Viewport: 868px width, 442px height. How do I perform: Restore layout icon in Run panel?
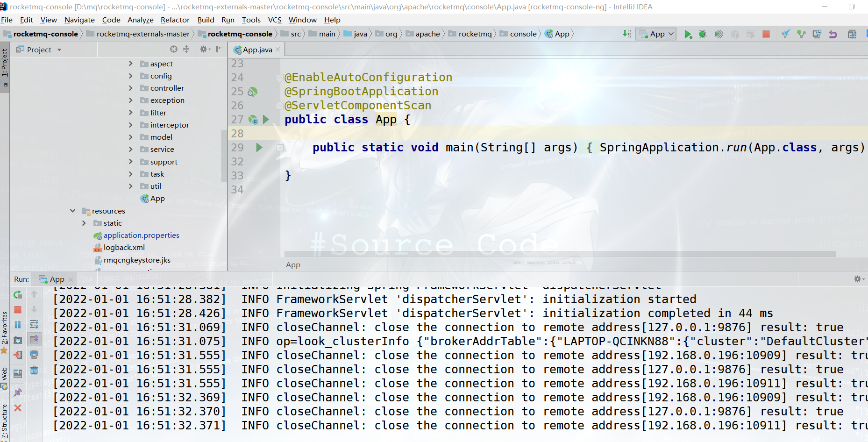point(18,373)
